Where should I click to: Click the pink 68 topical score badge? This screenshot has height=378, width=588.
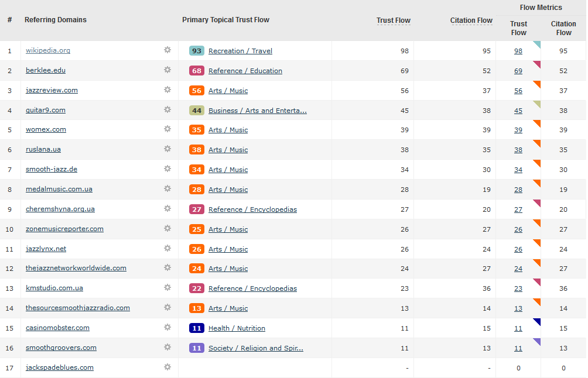(197, 71)
